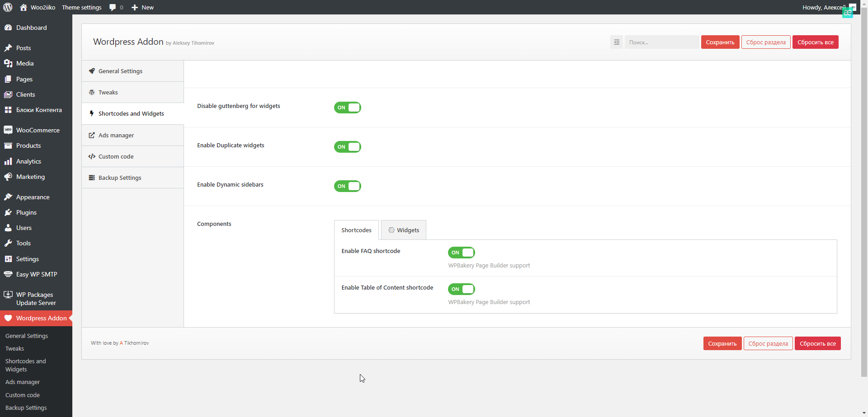868x417 pixels.
Task: Open Ads manager panel tab
Action: 132,135
